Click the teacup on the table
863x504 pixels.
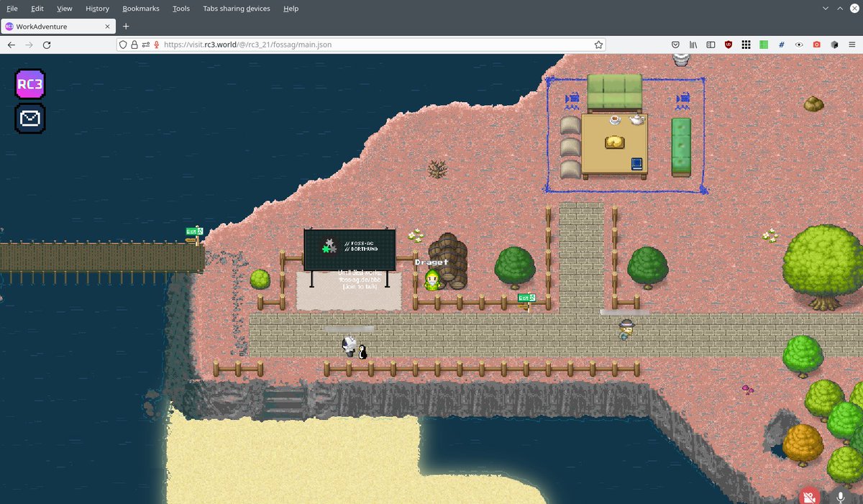(615, 120)
